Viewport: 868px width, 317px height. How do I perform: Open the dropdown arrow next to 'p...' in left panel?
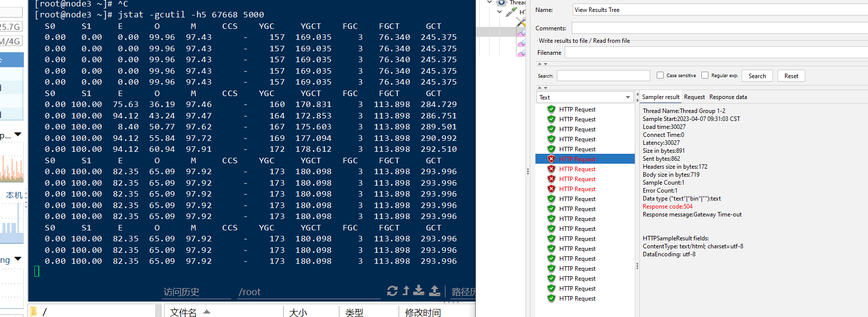click(x=18, y=134)
